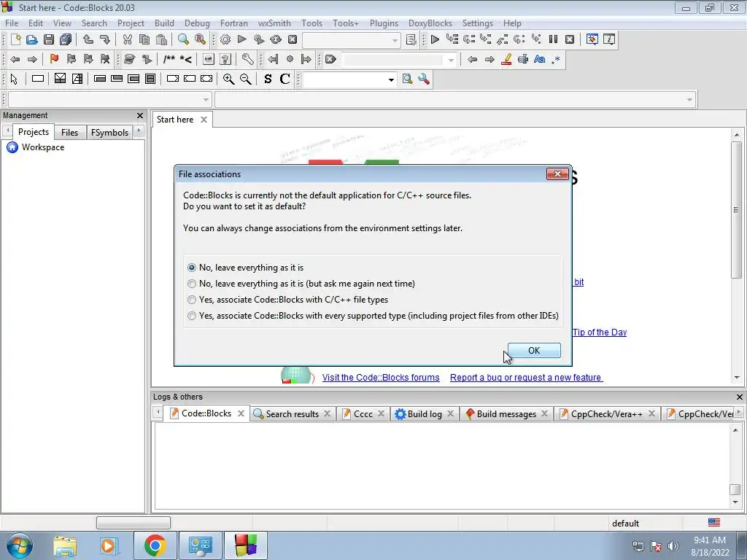
Task: Switch to the Search results tab
Action: [292, 414]
